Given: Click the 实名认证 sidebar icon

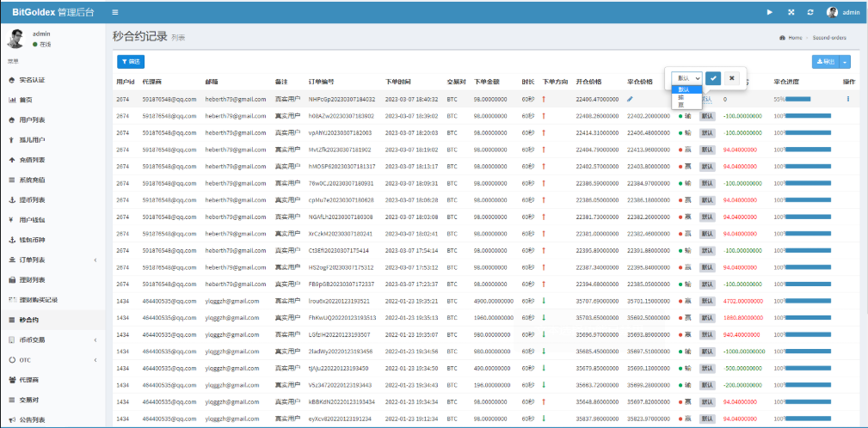Looking at the screenshot, I should (12, 80).
